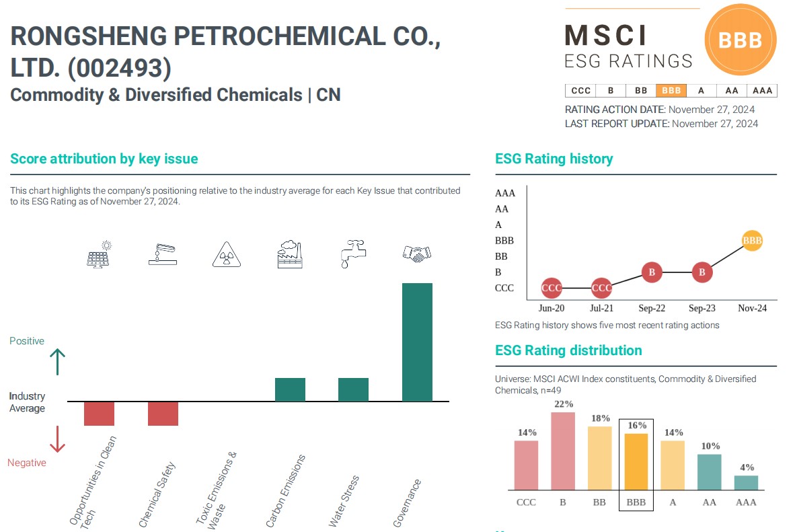
Task: Click the Governance handshake icon
Action: 416,254
